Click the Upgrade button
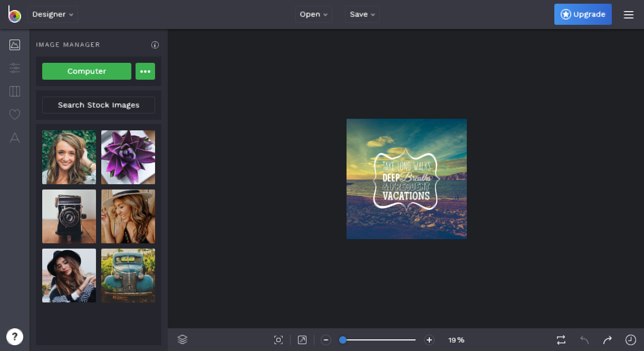The height and width of the screenshot is (351, 644). (583, 14)
